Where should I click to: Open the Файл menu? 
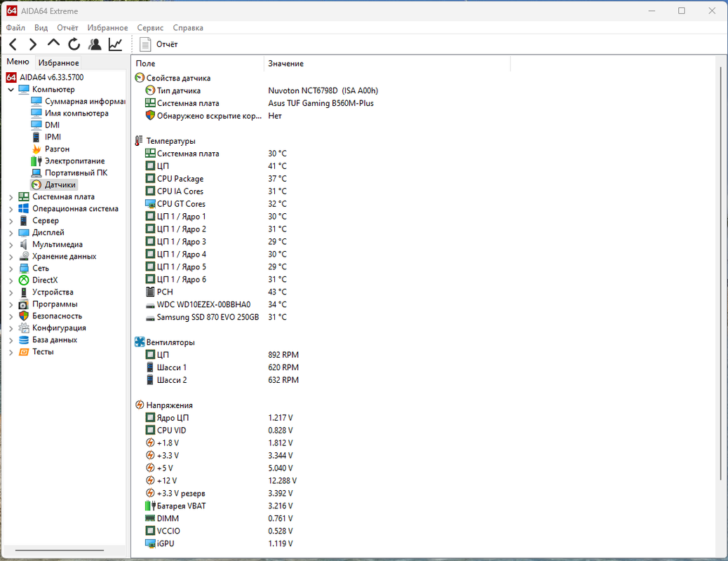(x=15, y=28)
